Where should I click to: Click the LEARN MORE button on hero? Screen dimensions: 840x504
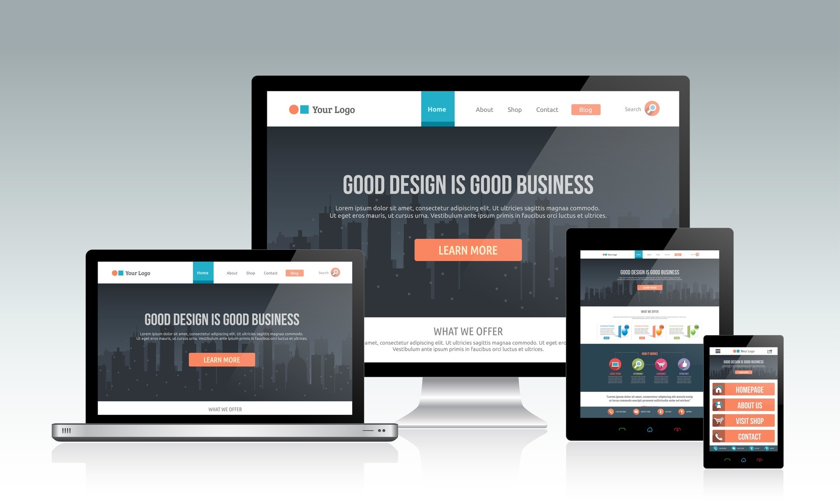click(x=467, y=250)
